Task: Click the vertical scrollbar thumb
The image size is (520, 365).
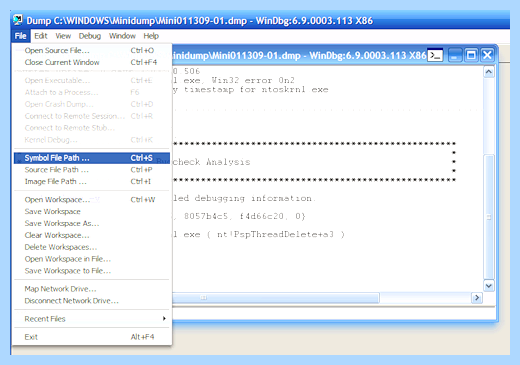Action: tap(489, 217)
